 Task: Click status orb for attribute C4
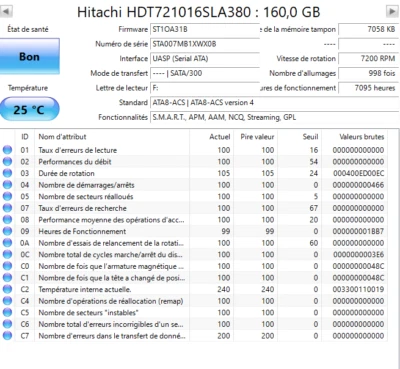click(7, 301)
